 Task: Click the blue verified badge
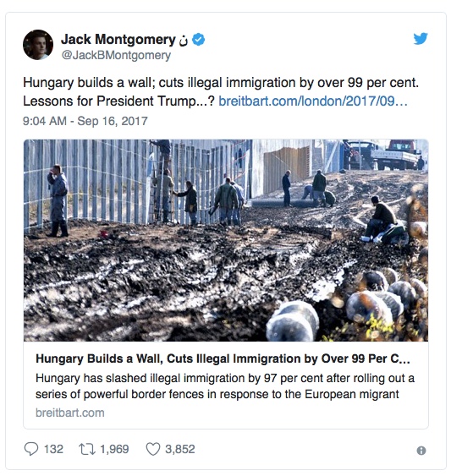[x=199, y=40]
